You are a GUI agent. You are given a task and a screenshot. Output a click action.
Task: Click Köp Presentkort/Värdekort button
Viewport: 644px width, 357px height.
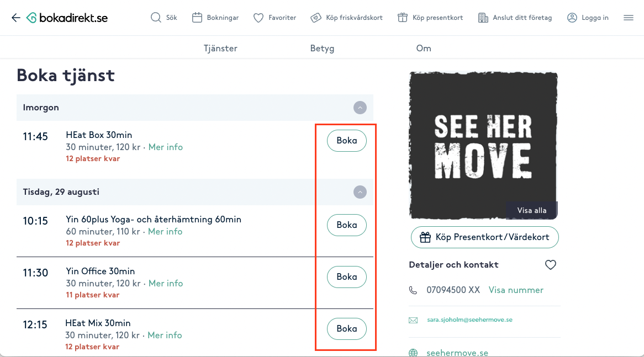point(484,237)
